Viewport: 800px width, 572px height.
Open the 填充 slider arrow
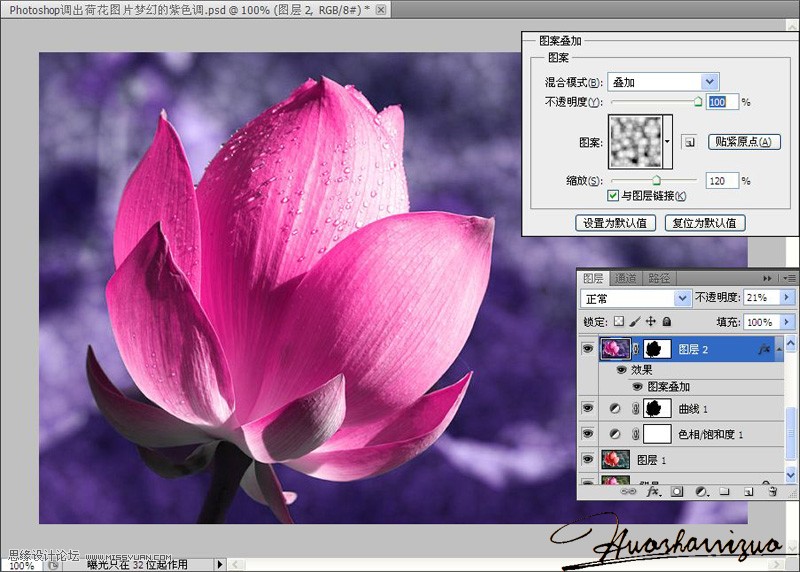(x=786, y=321)
